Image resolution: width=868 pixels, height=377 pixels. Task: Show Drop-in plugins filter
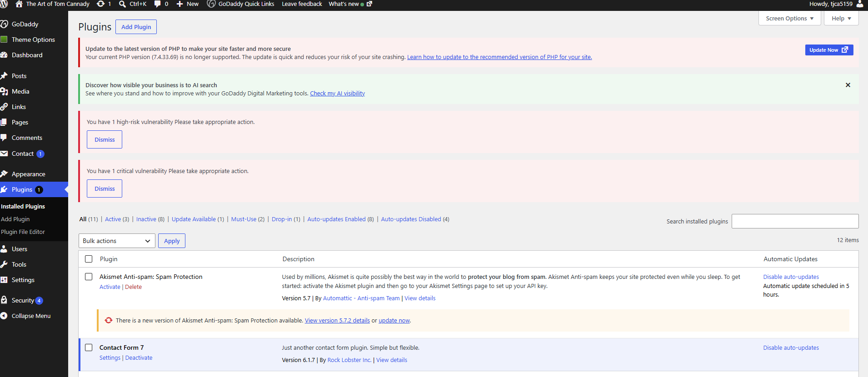(282, 219)
